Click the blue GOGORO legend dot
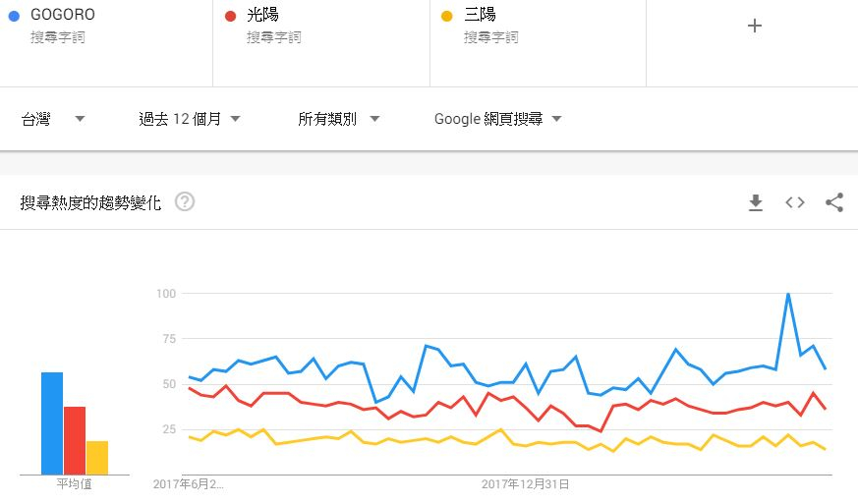Screen dimensions: 858x504 [14, 16]
